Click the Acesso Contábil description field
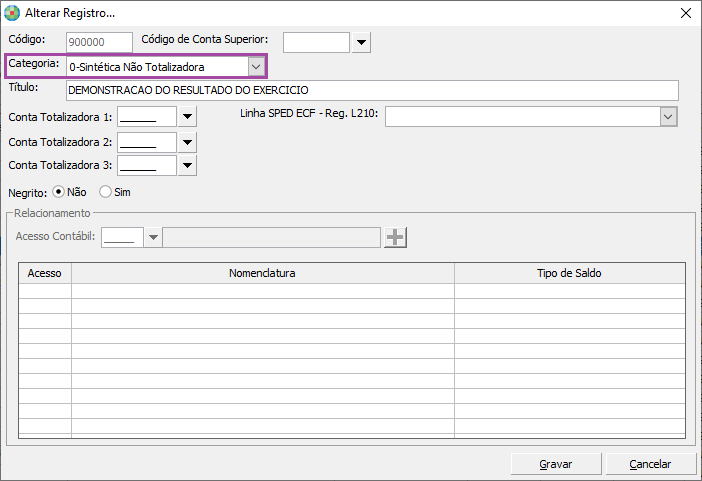The height and width of the screenshot is (481, 702). tap(272, 237)
